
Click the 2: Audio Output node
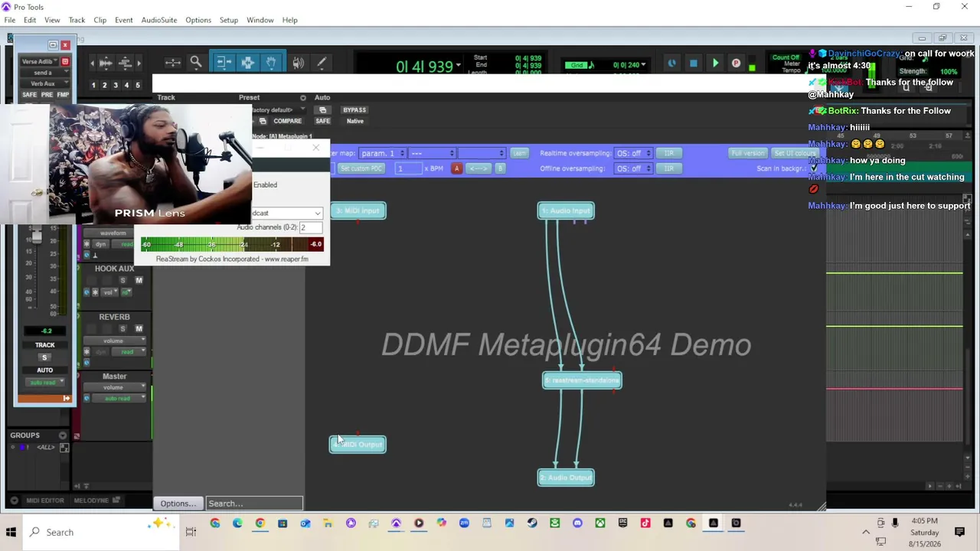pyautogui.click(x=566, y=478)
